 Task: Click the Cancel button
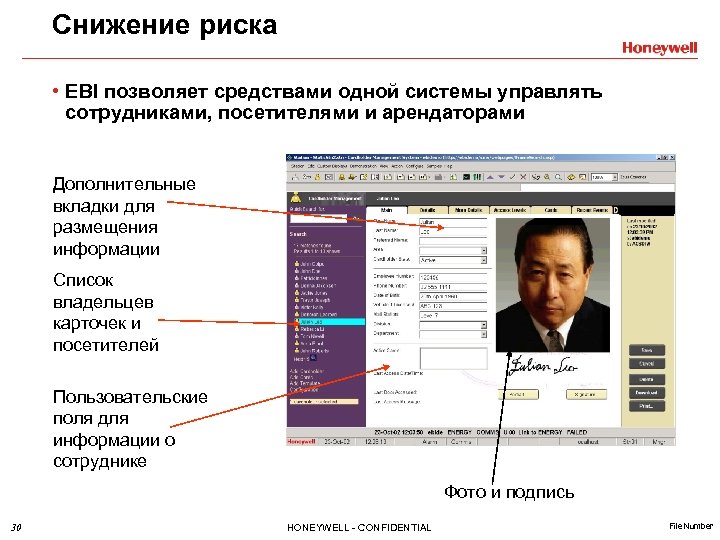pos(647,364)
